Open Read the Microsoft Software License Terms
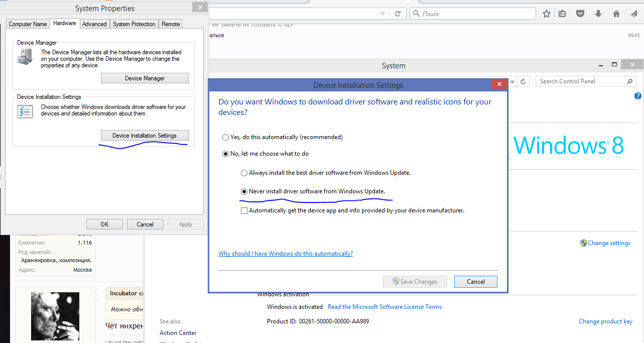This screenshot has height=343, width=644. [x=384, y=307]
